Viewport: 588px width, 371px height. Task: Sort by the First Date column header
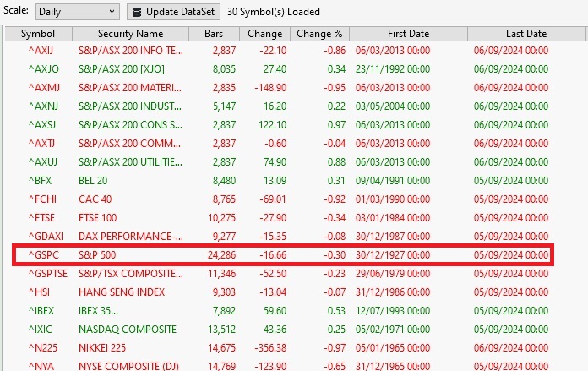click(408, 34)
